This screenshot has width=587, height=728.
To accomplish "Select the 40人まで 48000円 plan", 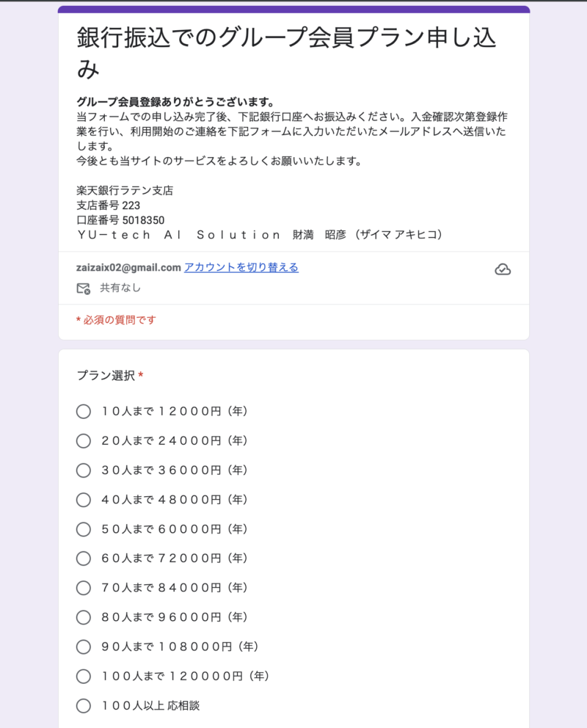I will (84, 500).
